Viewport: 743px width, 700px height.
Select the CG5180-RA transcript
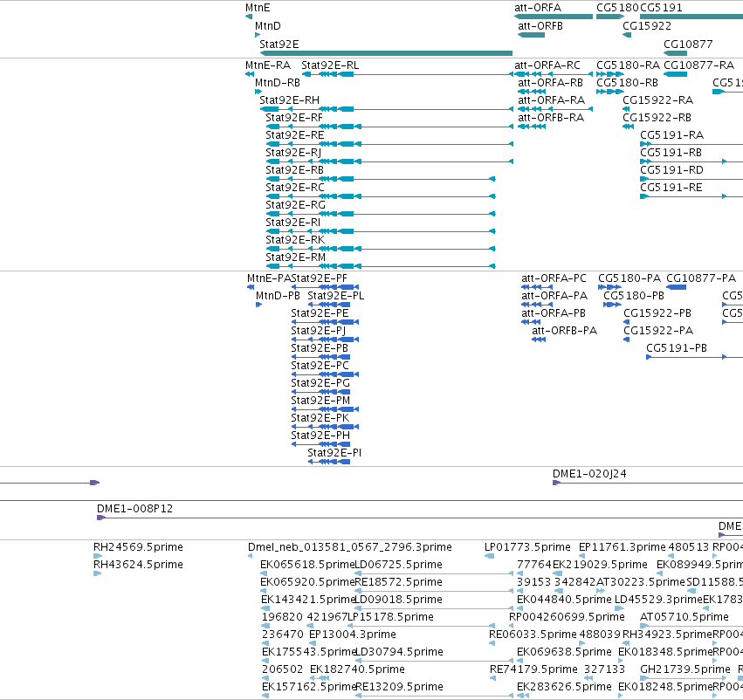[610, 74]
